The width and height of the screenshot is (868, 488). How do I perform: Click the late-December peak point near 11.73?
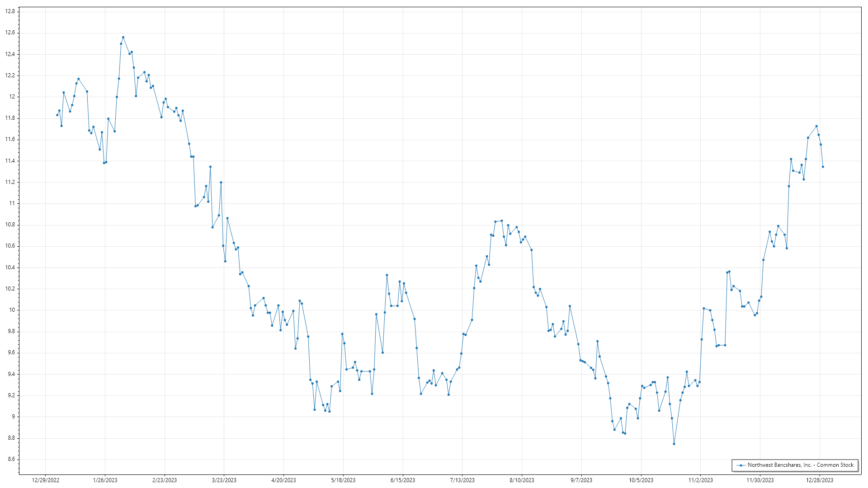[x=816, y=126]
